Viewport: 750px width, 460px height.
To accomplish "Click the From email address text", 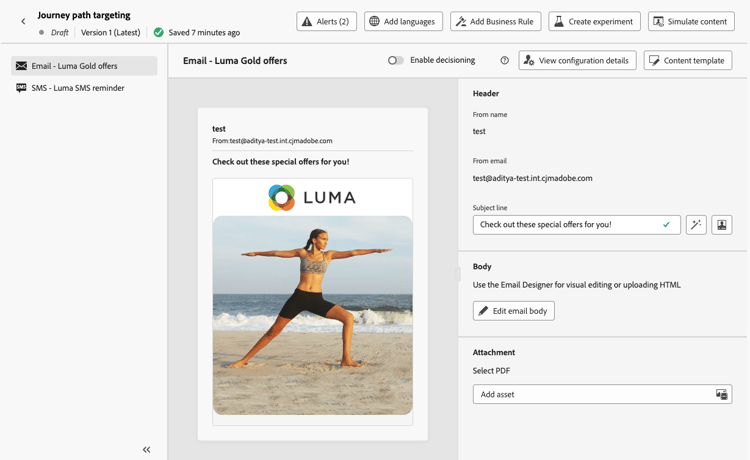I will point(532,178).
